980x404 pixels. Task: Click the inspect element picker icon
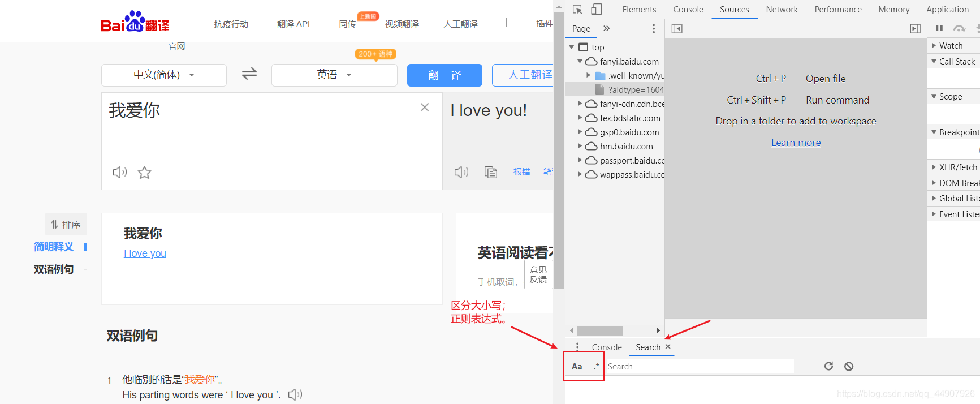pyautogui.click(x=577, y=9)
